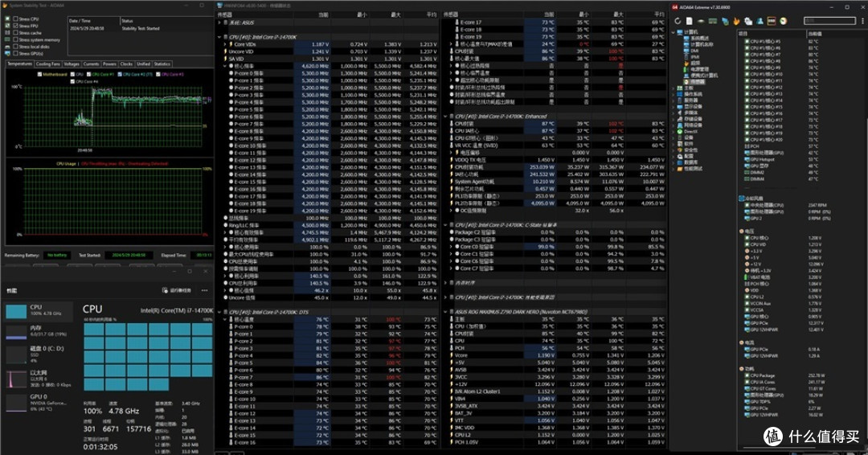Toggle the CPU Core #4 graph checkbox
This screenshot has width=868, height=455.
[x=72, y=81]
